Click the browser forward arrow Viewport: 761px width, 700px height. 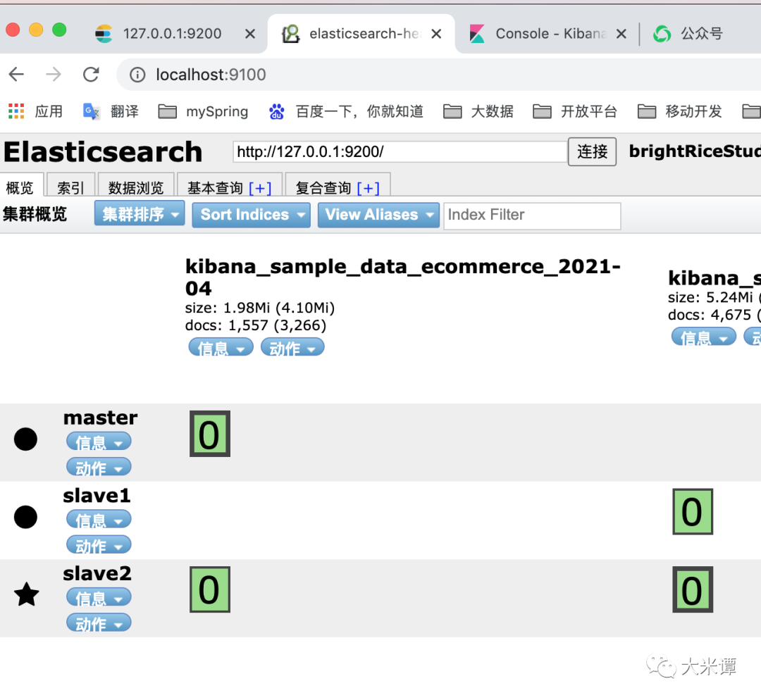coord(54,74)
